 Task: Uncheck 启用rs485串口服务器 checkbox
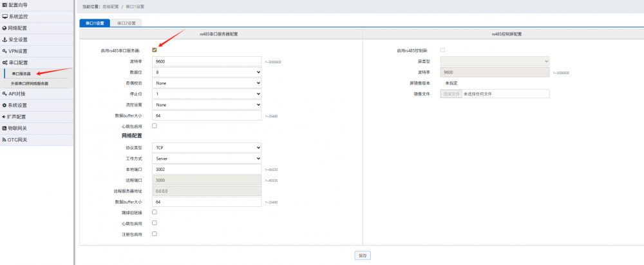pos(155,50)
